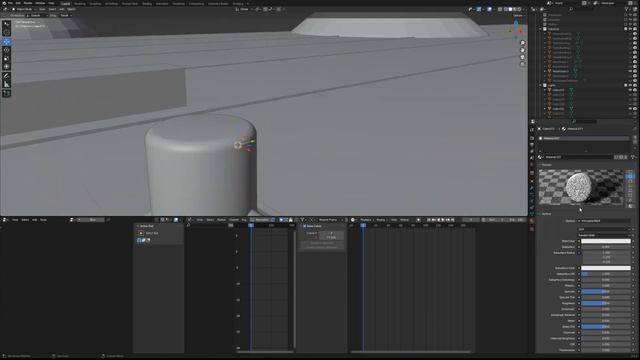640x360 pixels.
Task: Collapse the Preview panel in material properties
Action: click(545, 165)
